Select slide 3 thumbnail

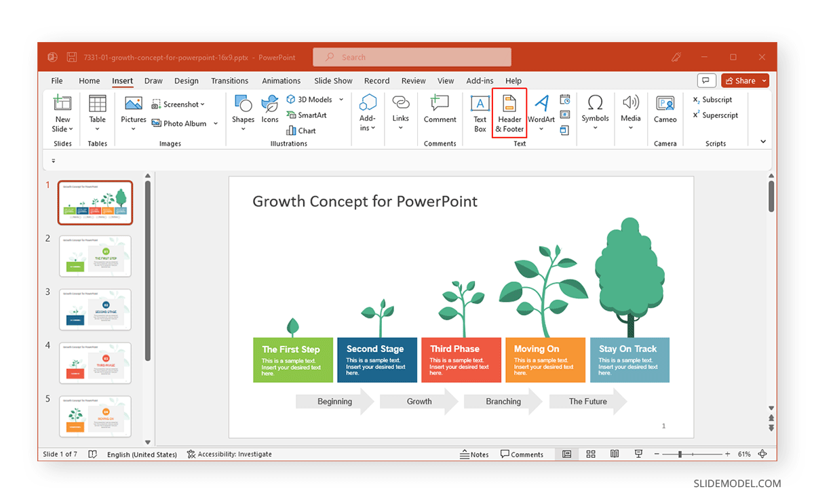(x=95, y=309)
